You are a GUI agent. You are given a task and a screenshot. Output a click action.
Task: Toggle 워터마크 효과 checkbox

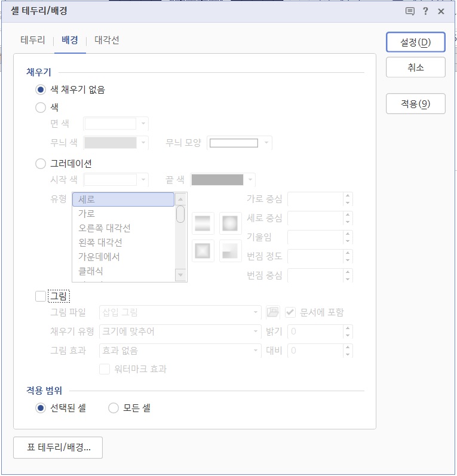[x=105, y=369]
